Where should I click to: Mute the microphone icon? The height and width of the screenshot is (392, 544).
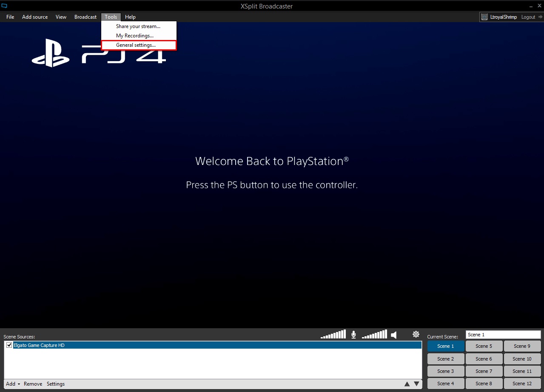click(x=353, y=335)
